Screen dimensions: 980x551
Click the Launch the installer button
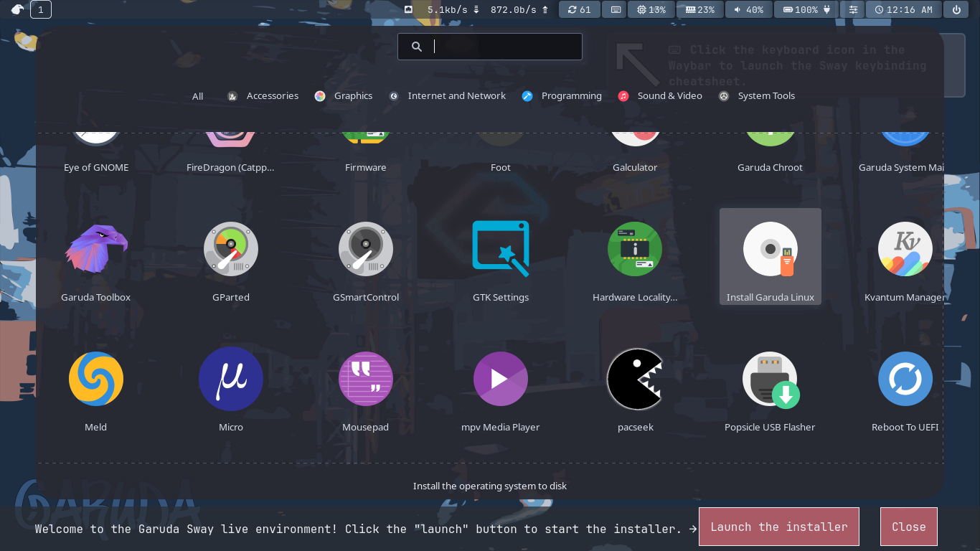coord(779,527)
